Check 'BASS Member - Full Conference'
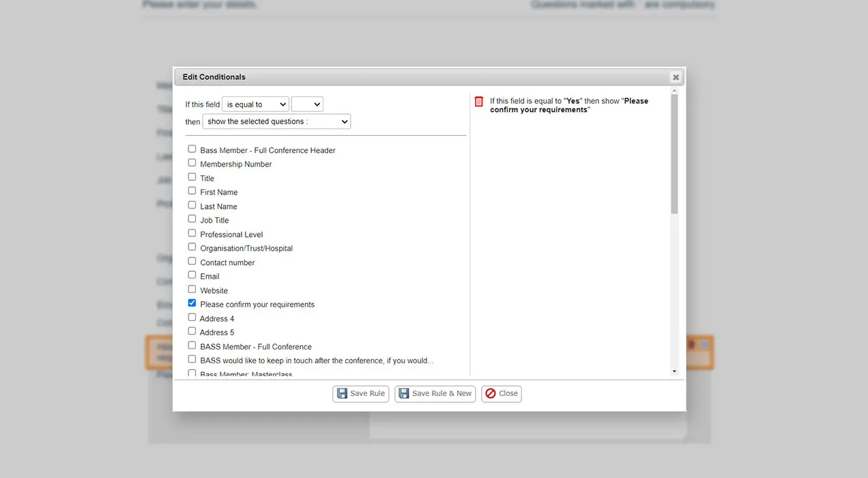The image size is (868, 478). [192, 344]
